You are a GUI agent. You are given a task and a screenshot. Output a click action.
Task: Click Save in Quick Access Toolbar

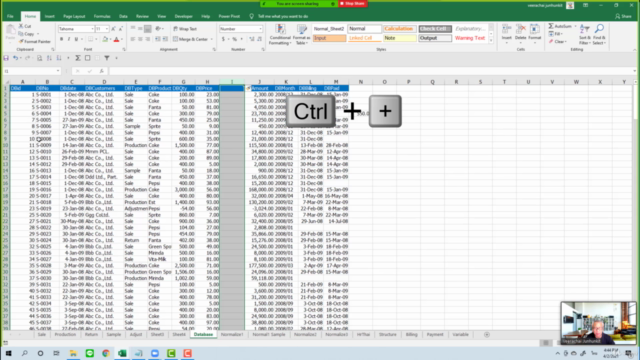tap(6, 58)
